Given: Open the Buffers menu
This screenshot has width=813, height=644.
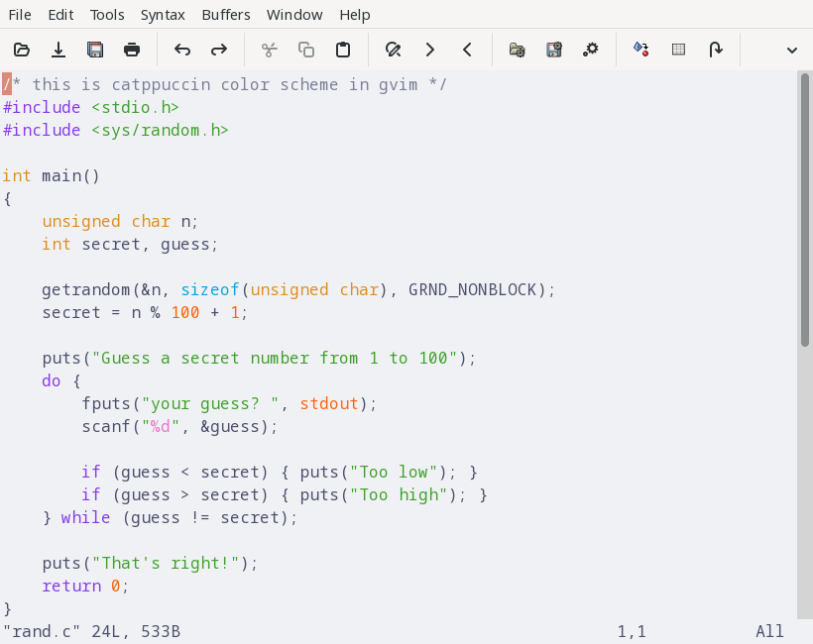Looking at the screenshot, I should [225, 15].
